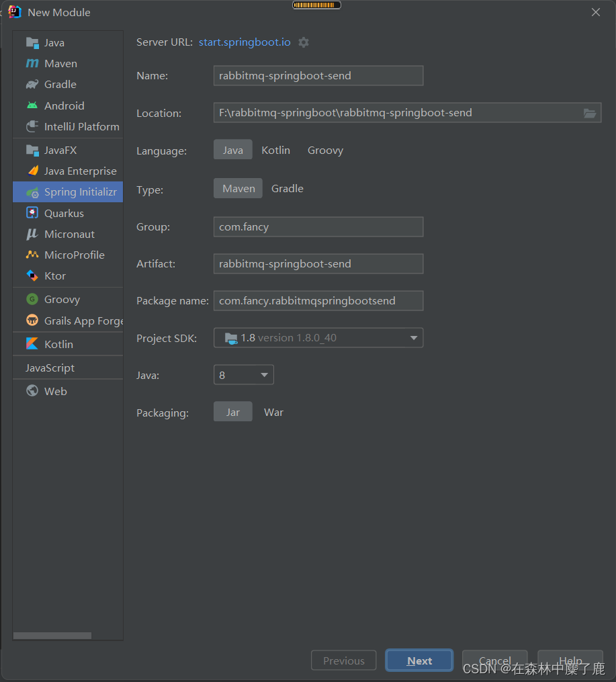Select Maven generator in sidebar list
This screenshot has width=616, height=682.
coord(68,64)
